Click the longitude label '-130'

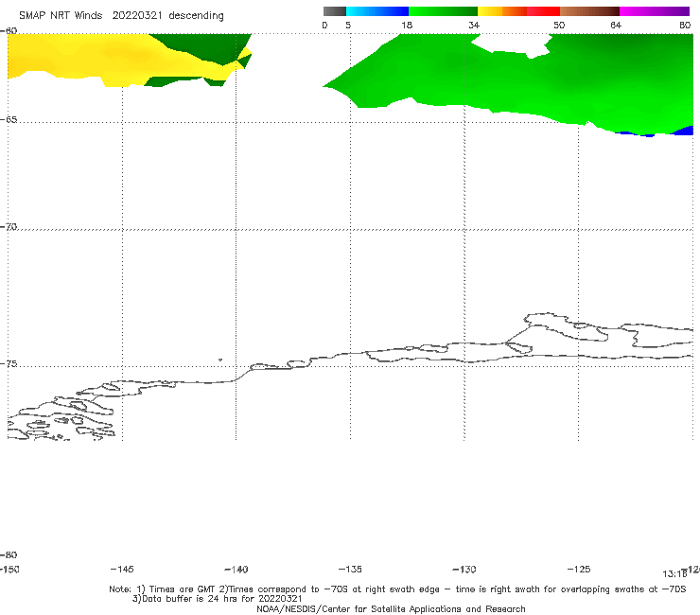[464, 570]
